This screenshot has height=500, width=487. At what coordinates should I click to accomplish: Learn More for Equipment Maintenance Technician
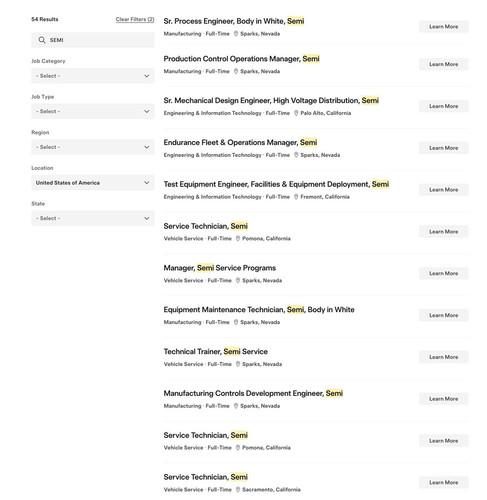(444, 315)
